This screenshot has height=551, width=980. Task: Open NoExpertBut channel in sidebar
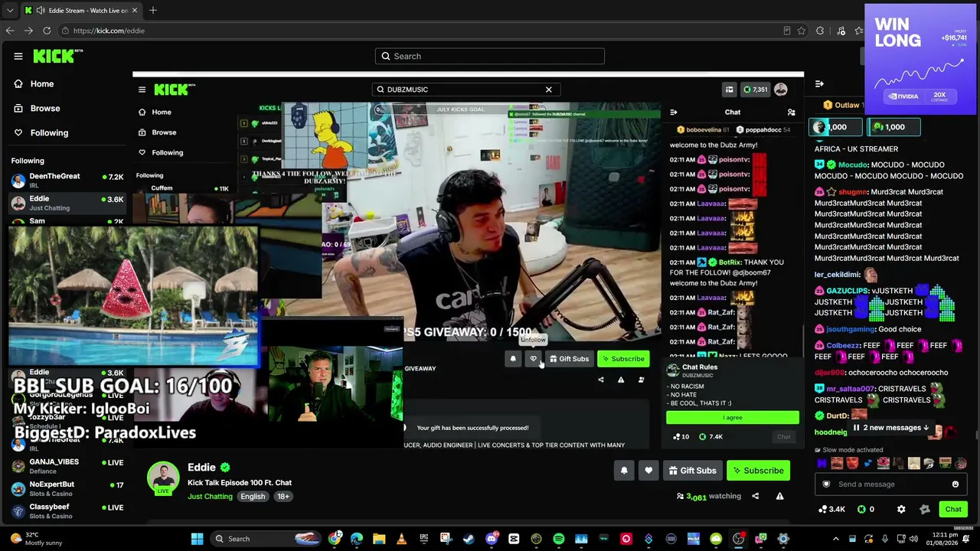[x=67, y=488]
